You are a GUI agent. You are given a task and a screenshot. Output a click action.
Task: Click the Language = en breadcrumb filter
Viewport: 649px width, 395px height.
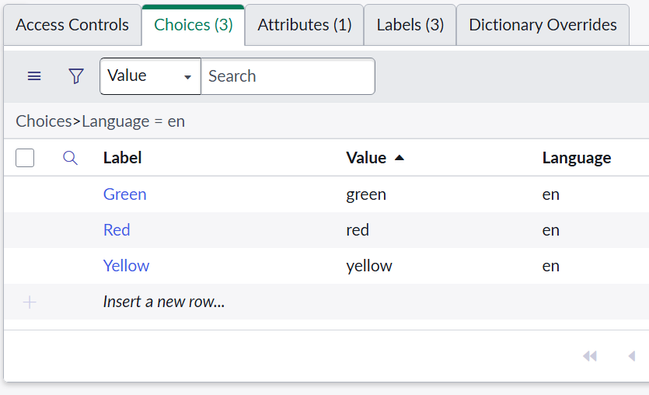click(x=133, y=121)
